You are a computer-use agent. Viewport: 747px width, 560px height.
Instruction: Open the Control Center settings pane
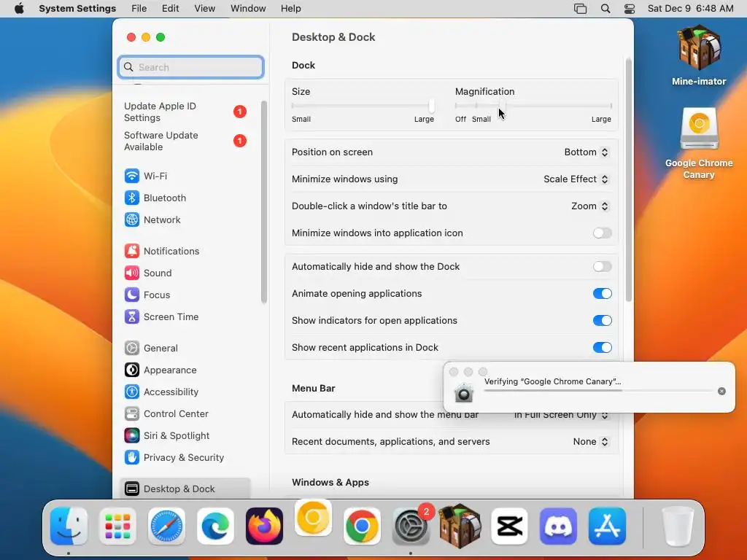pyautogui.click(x=186, y=414)
